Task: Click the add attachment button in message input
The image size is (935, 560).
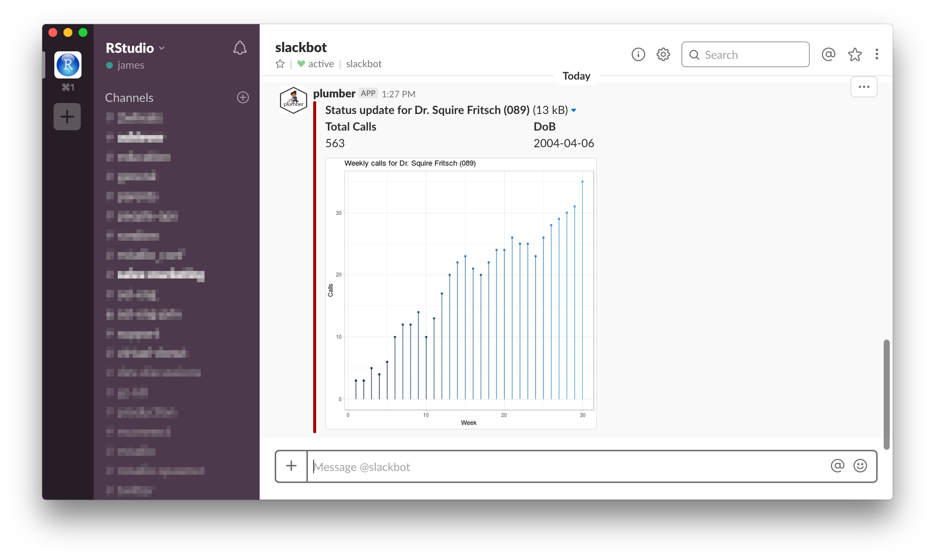Action: click(291, 465)
